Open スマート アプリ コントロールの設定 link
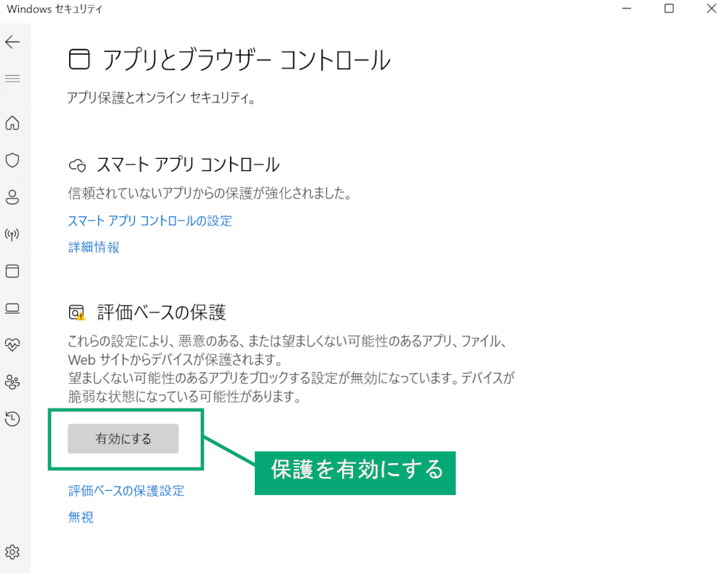Image resolution: width=728 pixels, height=573 pixels. click(150, 221)
